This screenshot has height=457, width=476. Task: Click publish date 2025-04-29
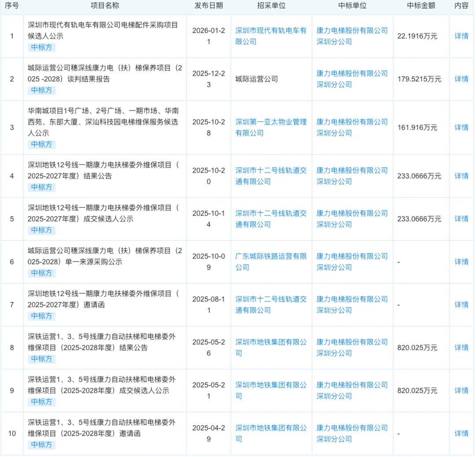coord(208,434)
